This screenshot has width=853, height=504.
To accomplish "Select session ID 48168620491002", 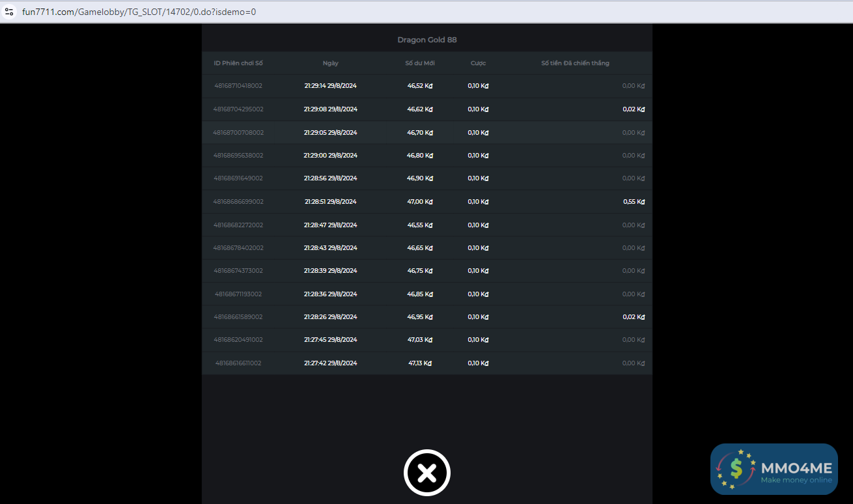I will click(238, 340).
